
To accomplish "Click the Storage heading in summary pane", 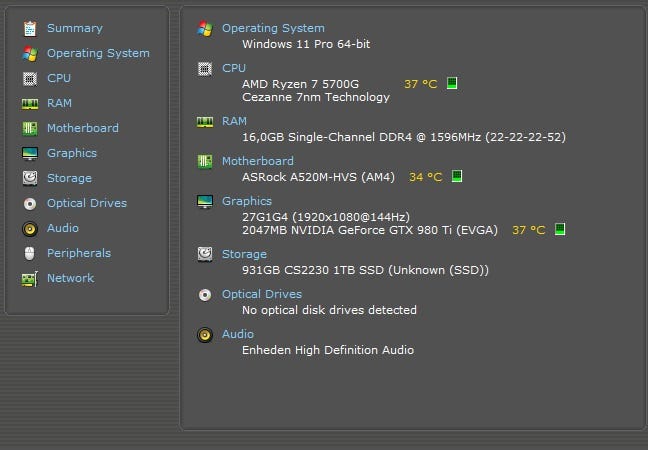I will (x=244, y=254).
